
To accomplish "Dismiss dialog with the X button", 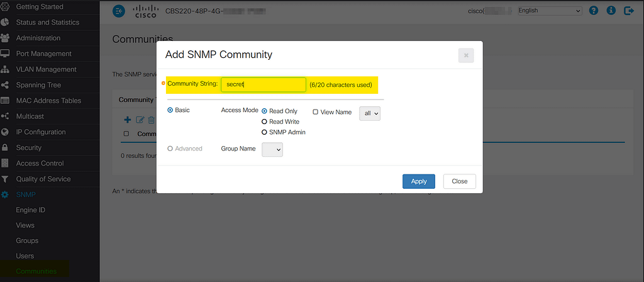I will 466,55.
